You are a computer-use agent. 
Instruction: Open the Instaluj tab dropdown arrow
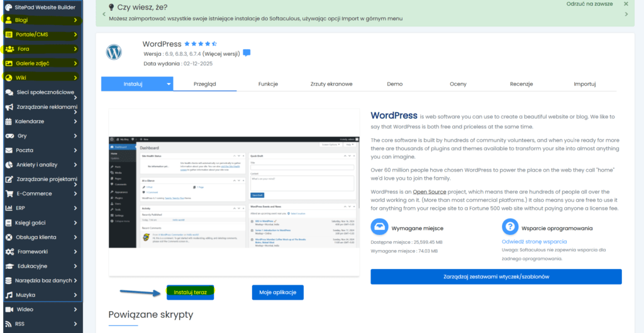[169, 84]
